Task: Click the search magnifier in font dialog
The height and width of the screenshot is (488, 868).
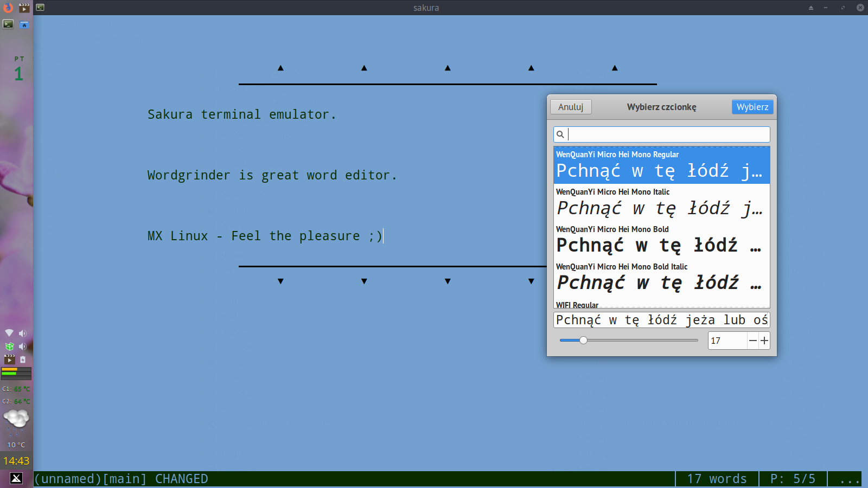Action: (x=560, y=134)
